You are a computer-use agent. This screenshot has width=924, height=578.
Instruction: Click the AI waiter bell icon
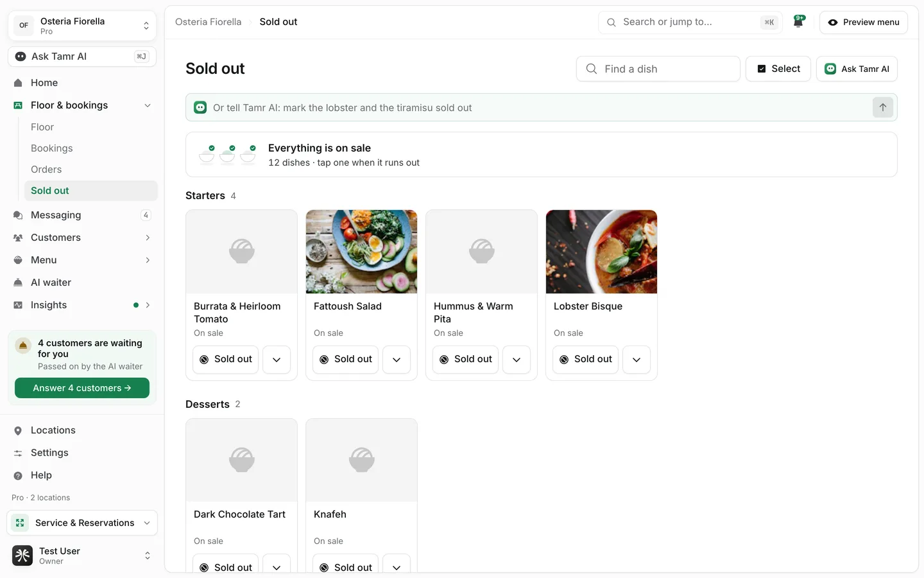[x=18, y=283]
